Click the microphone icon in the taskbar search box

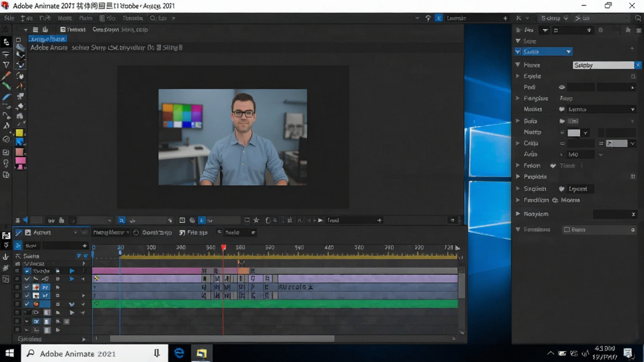tap(157, 353)
